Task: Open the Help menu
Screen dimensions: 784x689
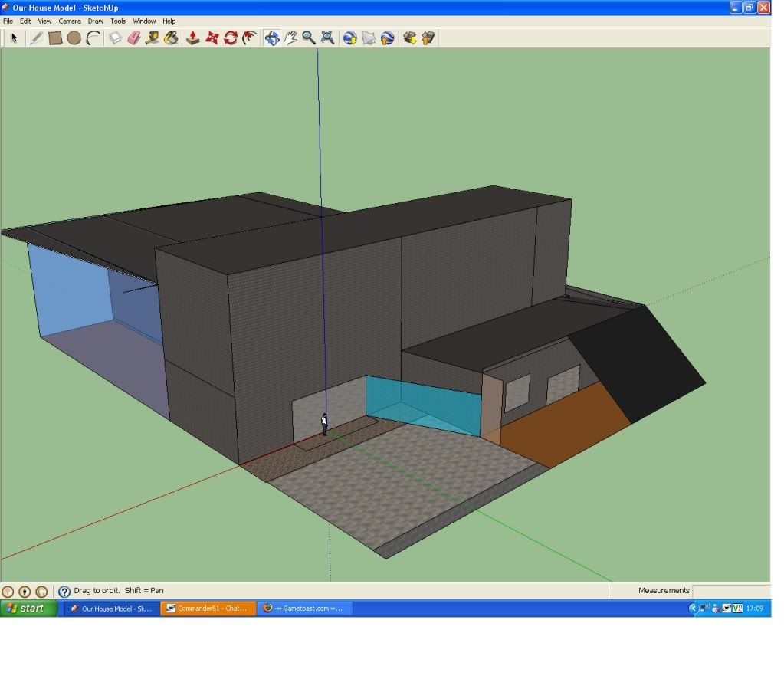Action: tap(169, 21)
